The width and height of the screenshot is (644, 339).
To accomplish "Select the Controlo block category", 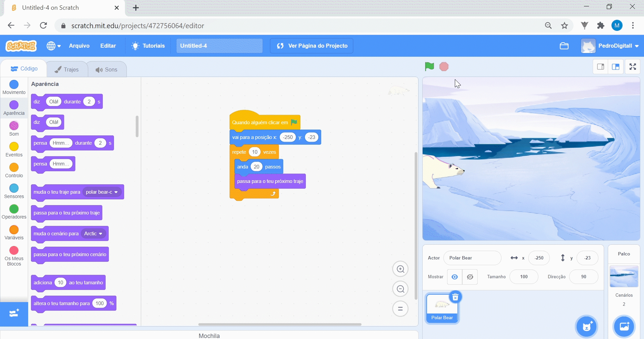I will pyautogui.click(x=14, y=171).
